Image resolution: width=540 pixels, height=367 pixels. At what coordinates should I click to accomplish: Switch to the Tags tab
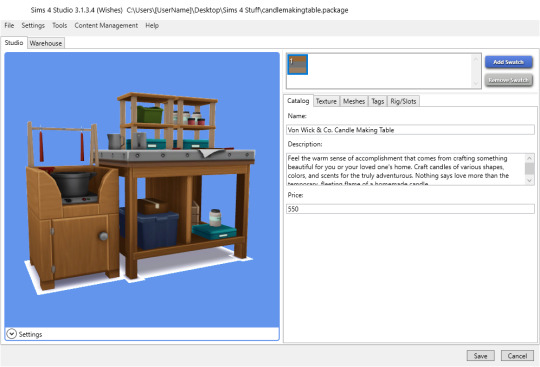[x=377, y=101]
